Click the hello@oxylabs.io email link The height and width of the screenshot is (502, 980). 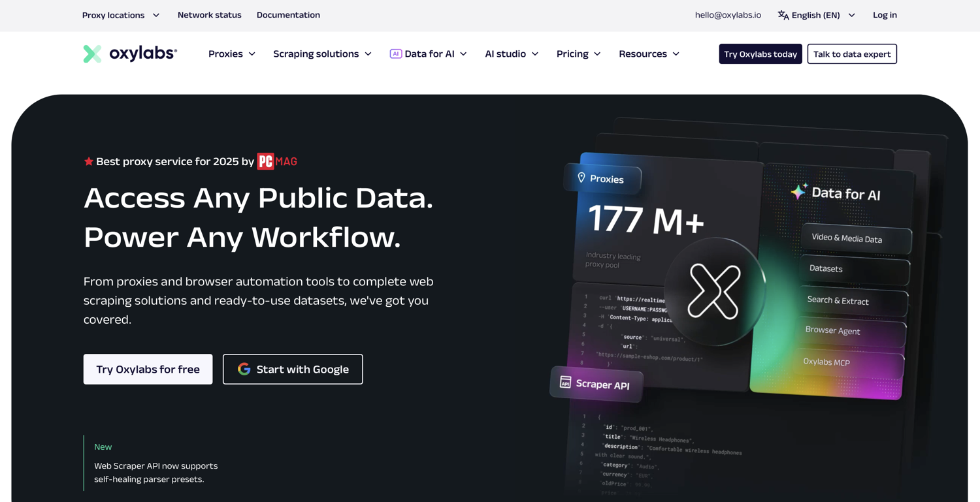(x=728, y=15)
